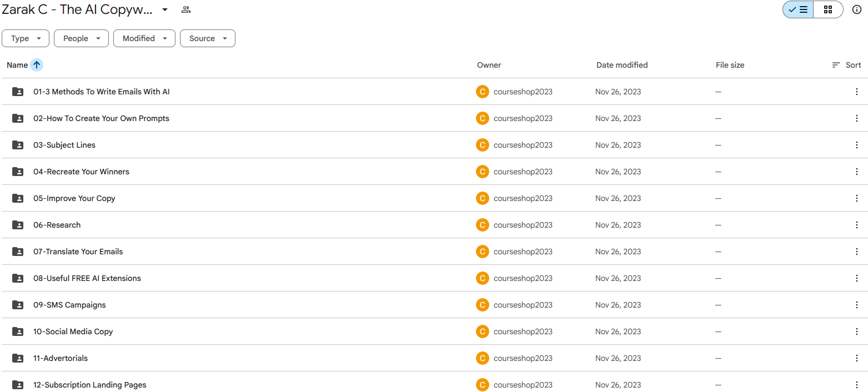Viewport: 868px width, 392px height.
Task: Click the shared folder icon for 12-Subscription Landing Pages
Action: (x=18, y=385)
